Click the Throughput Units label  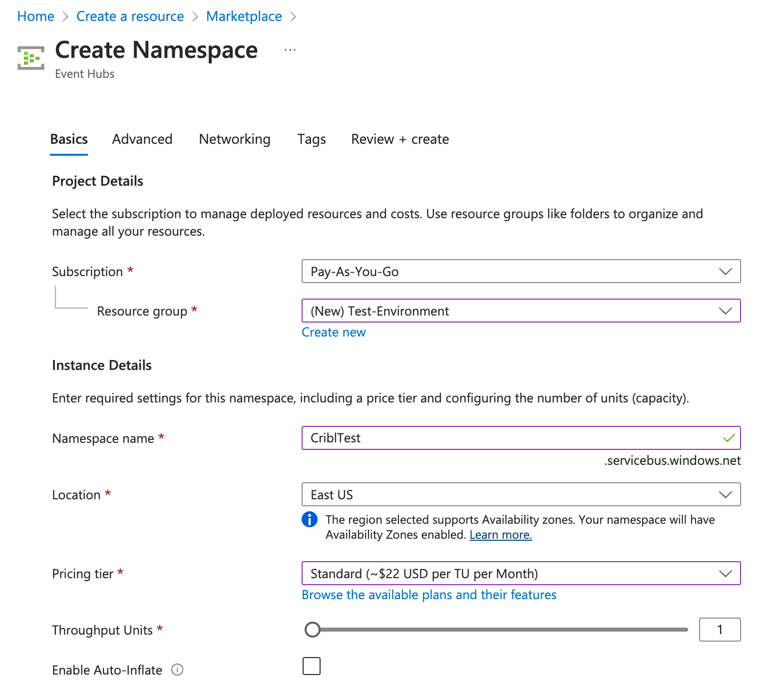pyautogui.click(x=102, y=630)
